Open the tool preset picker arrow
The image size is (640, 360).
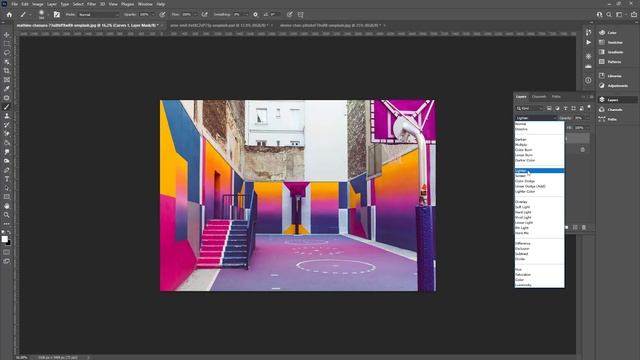(x=30, y=14)
